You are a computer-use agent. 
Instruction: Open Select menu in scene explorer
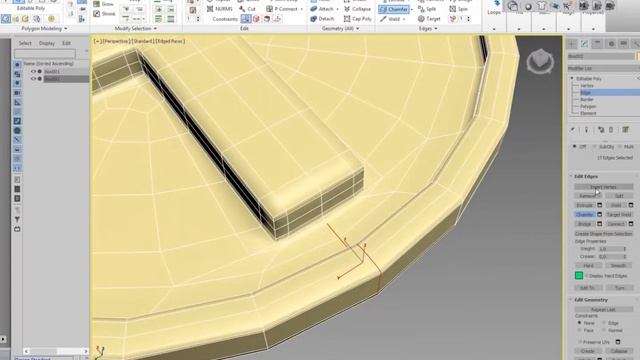point(25,43)
